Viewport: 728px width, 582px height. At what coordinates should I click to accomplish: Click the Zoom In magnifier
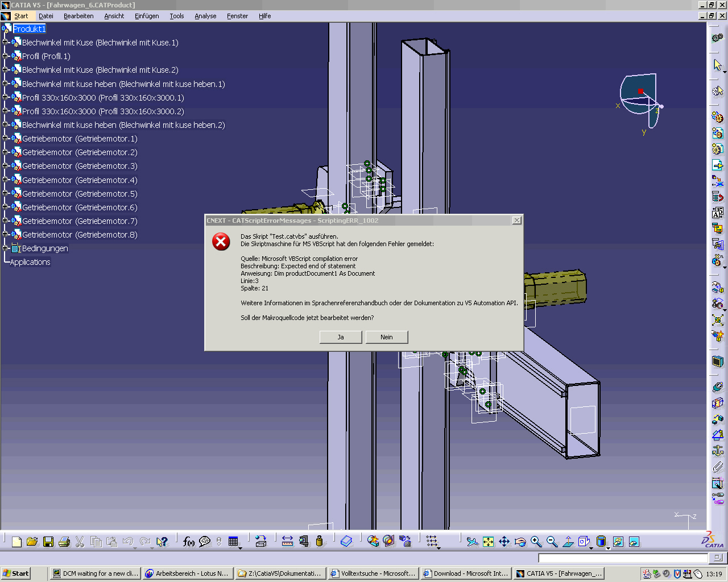coord(536,542)
